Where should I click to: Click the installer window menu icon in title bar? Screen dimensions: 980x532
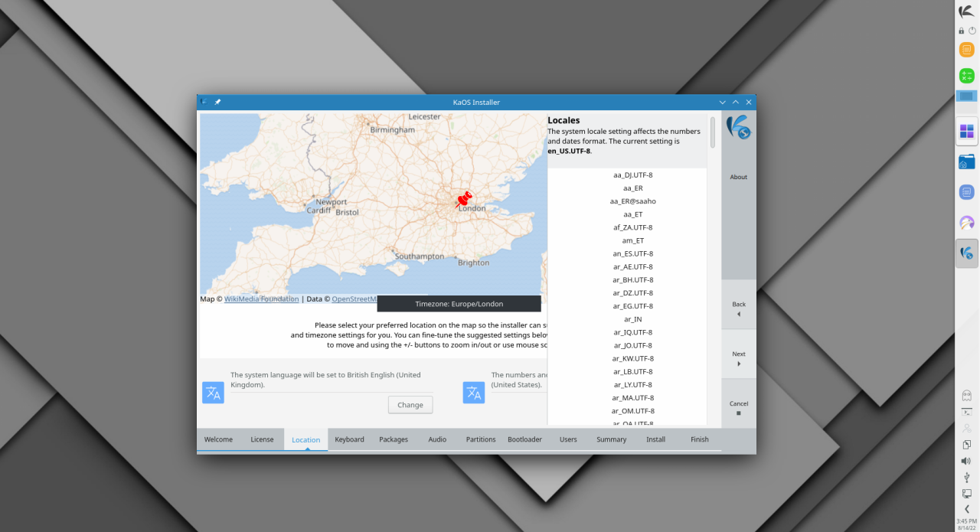pyautogui.click(x=204, y=102)
